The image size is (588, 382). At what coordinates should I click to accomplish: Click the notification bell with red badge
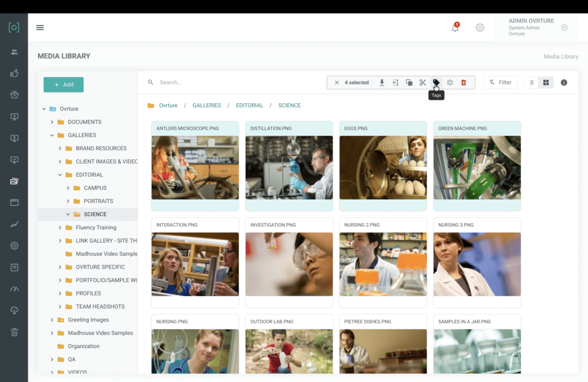pyautogui.click(x=455, y=27)
